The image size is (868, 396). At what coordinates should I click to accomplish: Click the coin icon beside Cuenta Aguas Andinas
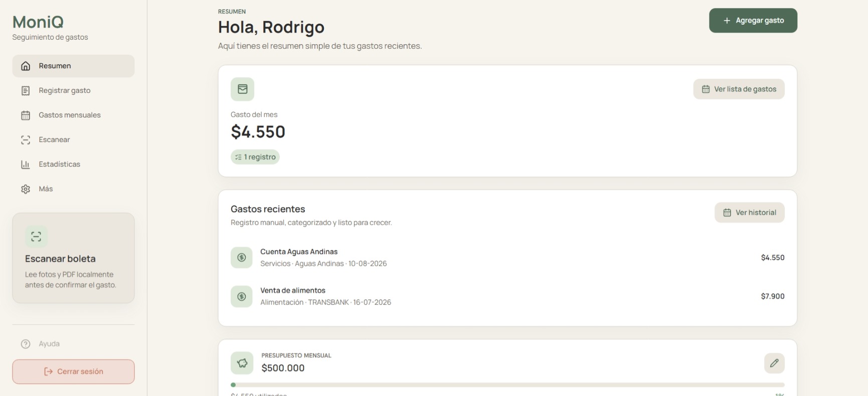(241, 257)
